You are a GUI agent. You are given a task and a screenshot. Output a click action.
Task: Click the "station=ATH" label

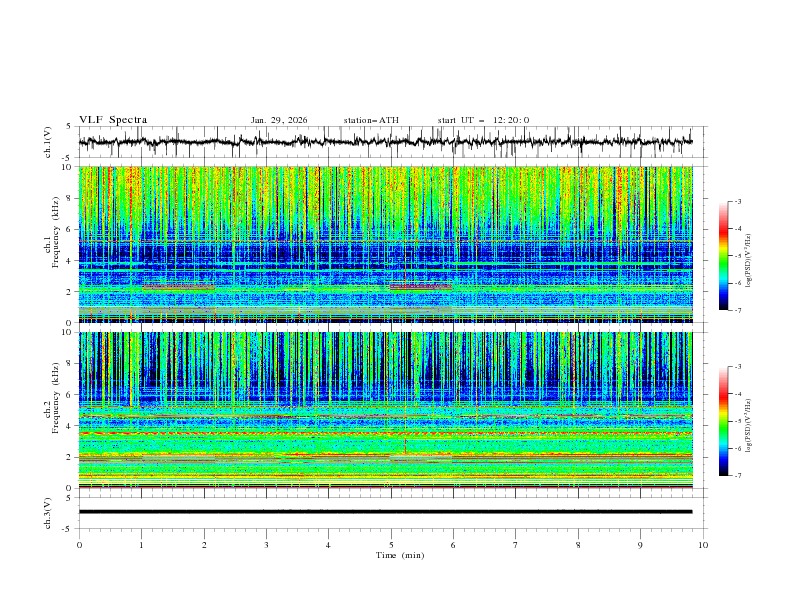click(371, 120)
